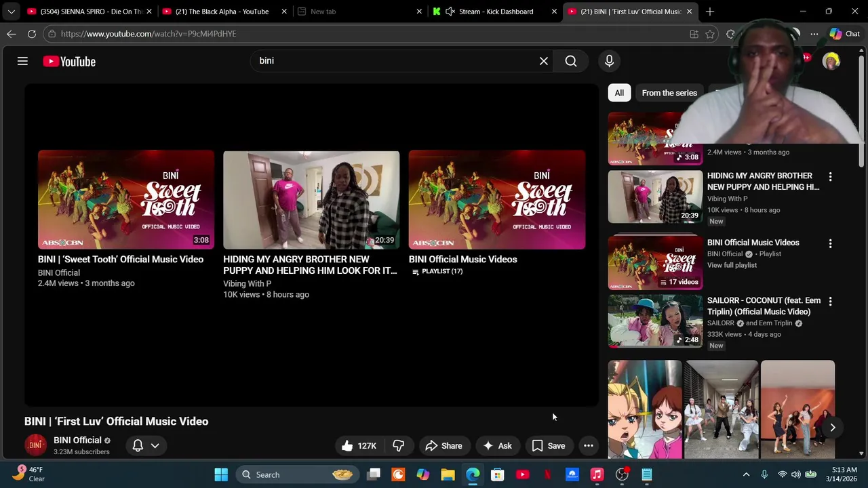Screen dimensions: 868x488
Task: Open Apple Music app in taskbar
Action: click(x=597, y=474)
